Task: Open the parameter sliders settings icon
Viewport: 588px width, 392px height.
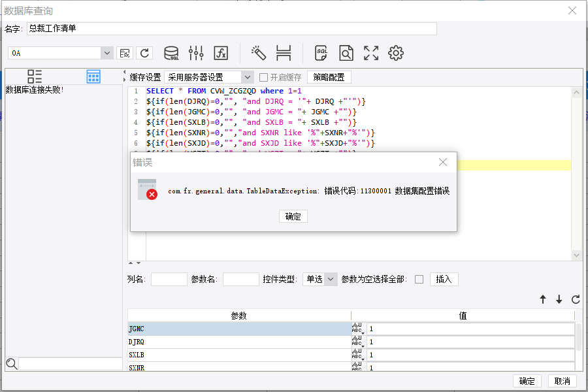Action: point(196,53)
